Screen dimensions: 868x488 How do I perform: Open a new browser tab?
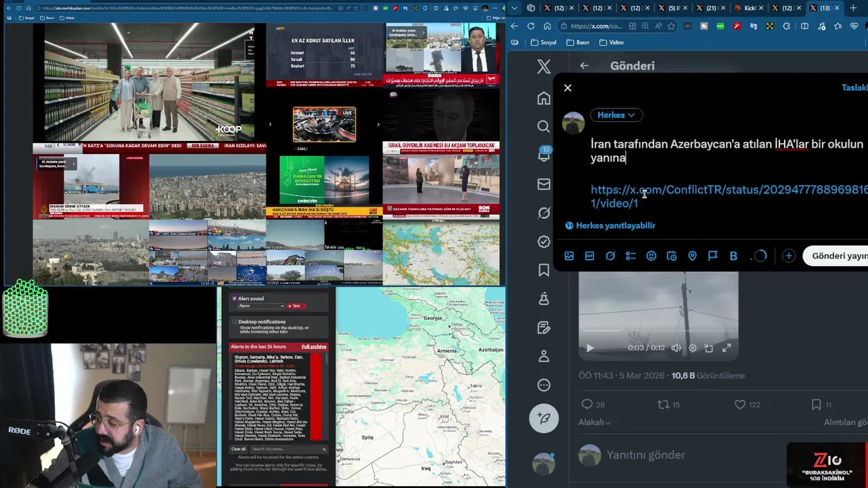[x=853, y=8]
